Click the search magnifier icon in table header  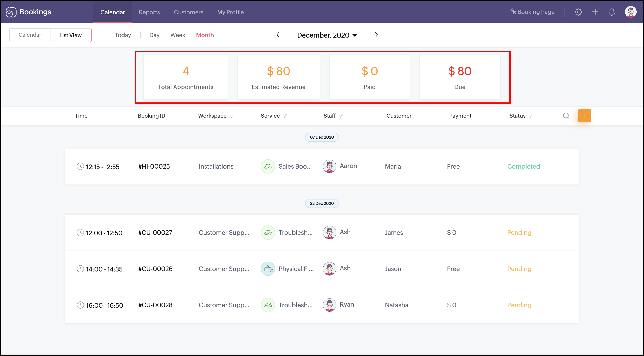[x=566, y=116]
